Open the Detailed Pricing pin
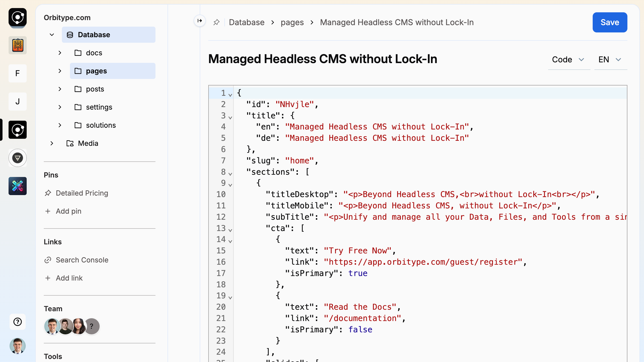Screen dimensions: 644x362 pos(82,193)
